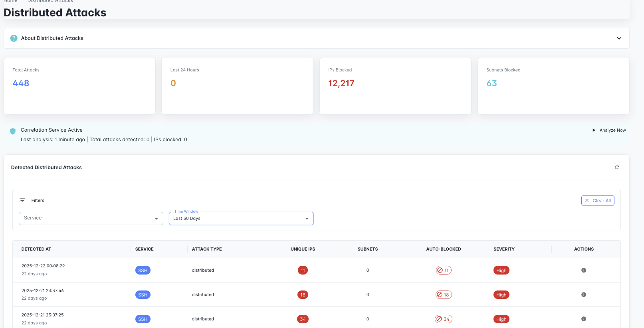Click the Filters icon

22,200
